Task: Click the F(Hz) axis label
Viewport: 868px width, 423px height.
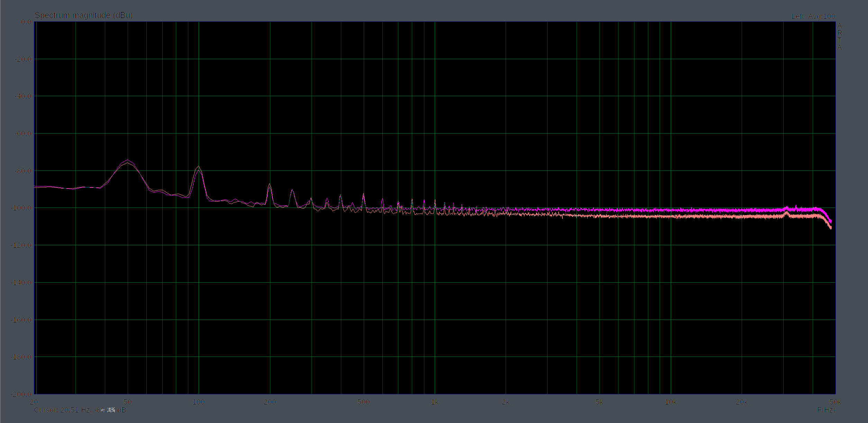Action: coord(826,410)
